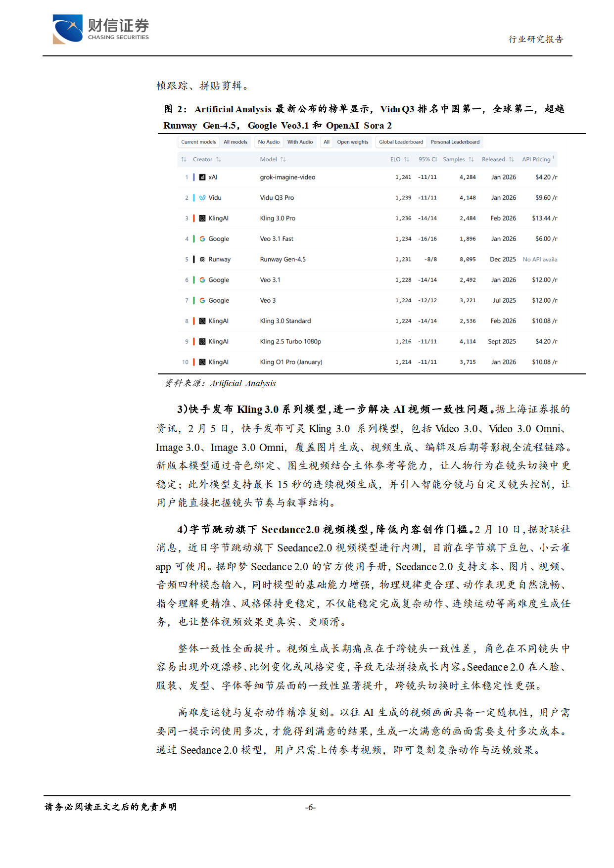
Task: Click the price $13.44 in Kling 3.0 Pro row
Action: point(544,218)
